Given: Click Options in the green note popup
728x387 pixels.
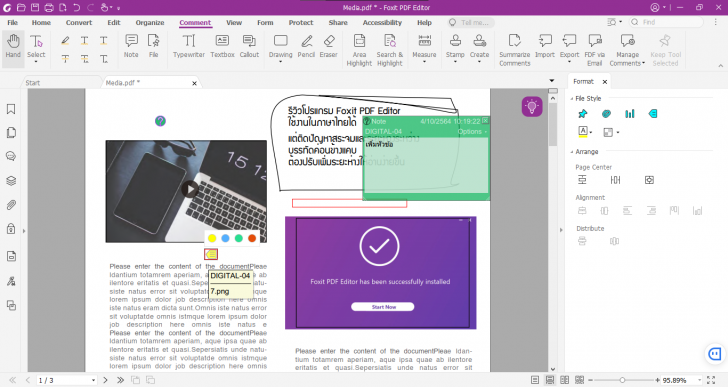Looking at the screenshot, I should click(471, 132).
